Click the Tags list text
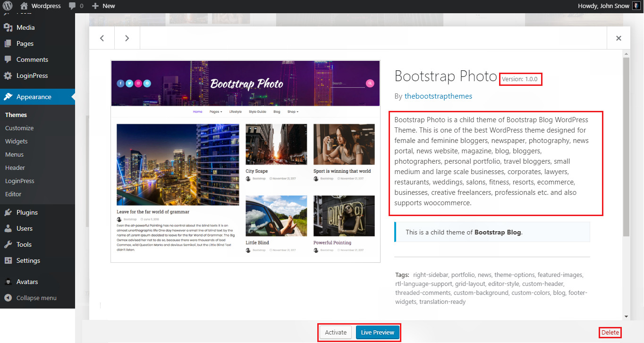Viewport: 644px width, 343px height. (x=492, y=288)
